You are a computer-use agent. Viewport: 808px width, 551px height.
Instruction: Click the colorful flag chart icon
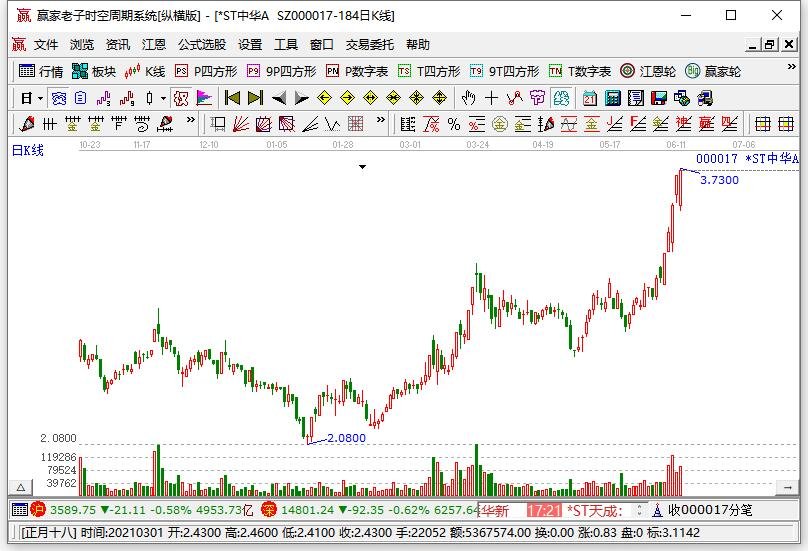[205, 98]
